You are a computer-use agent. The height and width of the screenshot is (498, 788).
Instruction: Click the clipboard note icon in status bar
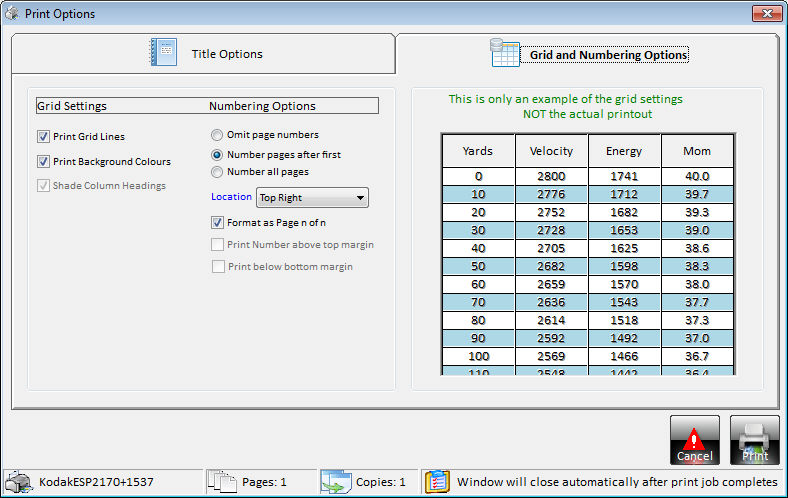tap(437, 482)
